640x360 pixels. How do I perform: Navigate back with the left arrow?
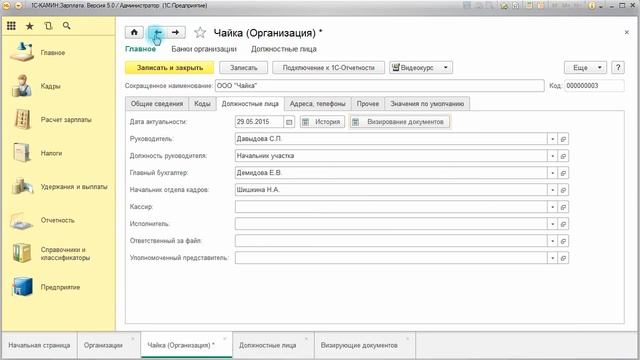[157, 32]
